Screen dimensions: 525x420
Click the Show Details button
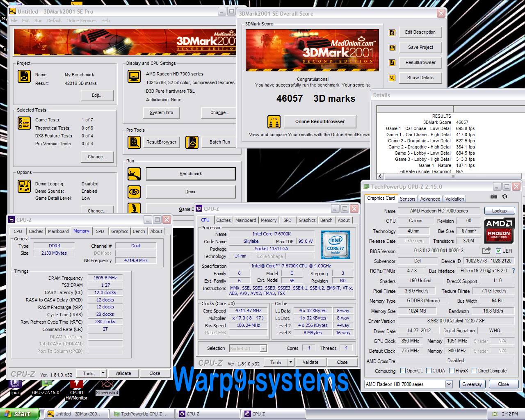420,78
